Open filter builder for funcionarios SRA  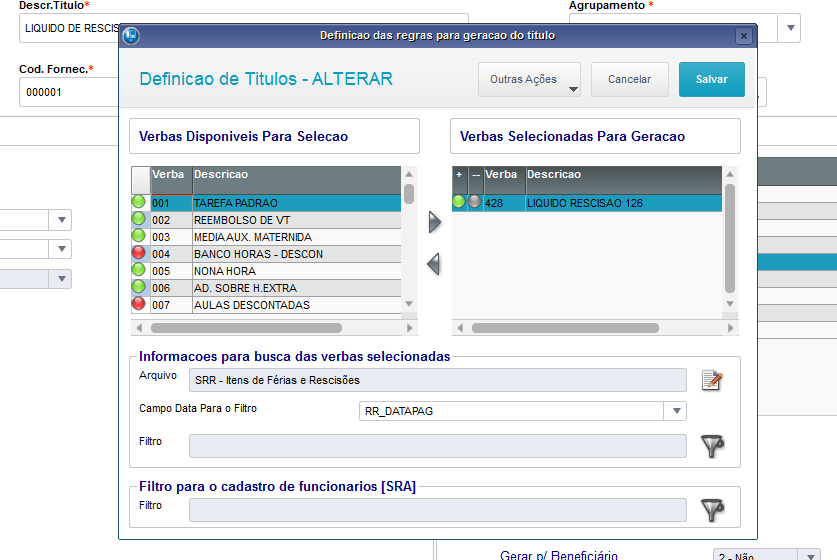pyautogui.click(x=712, y=510)
